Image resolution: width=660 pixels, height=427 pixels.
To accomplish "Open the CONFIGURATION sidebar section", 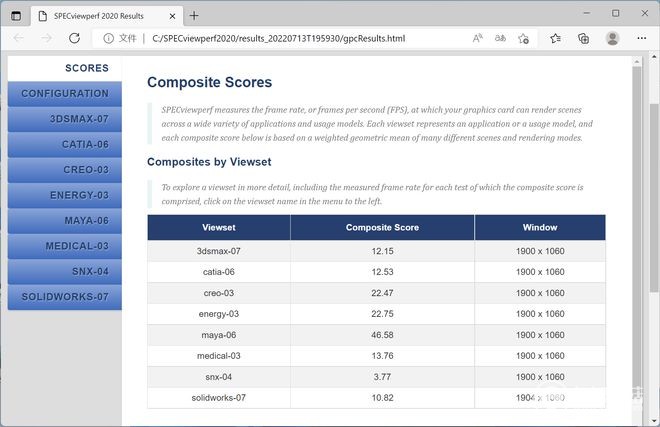I will tap(65, 93).
